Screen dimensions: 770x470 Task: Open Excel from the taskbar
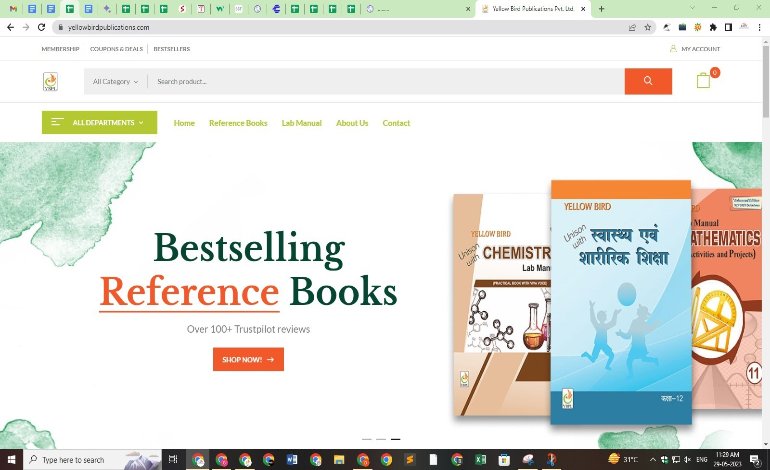(480, 460)
